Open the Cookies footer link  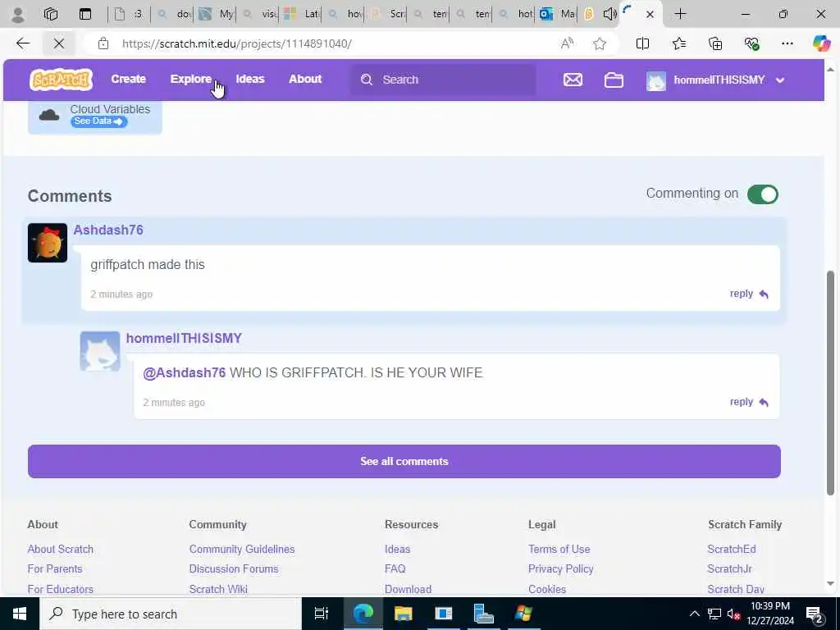point(547,589)
